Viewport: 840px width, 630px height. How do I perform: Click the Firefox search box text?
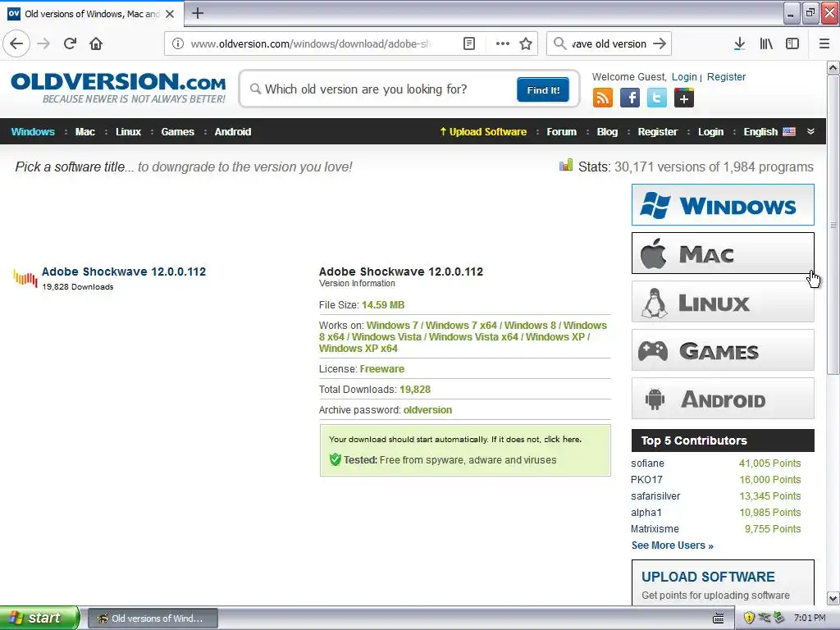pyautogui.click(x=609, y=43)
